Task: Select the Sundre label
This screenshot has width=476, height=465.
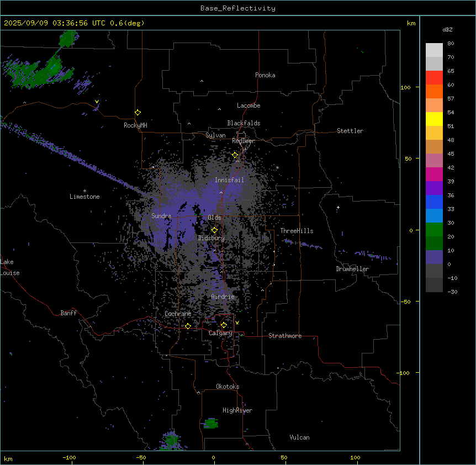Action: pyautogui.click(x=161, y=216)
